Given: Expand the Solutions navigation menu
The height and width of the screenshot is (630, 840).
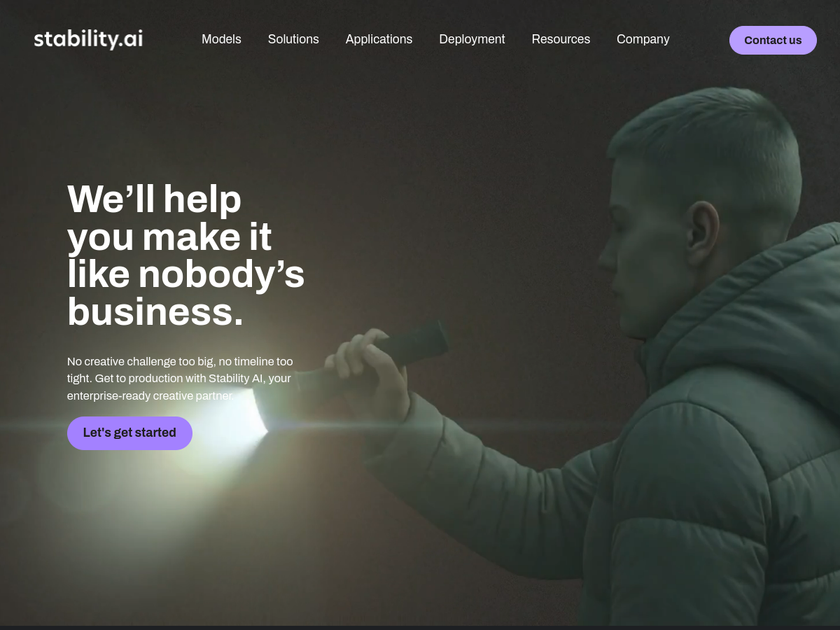Looking at the screenshot, I should pyautogui.click(x=293, y=39).
